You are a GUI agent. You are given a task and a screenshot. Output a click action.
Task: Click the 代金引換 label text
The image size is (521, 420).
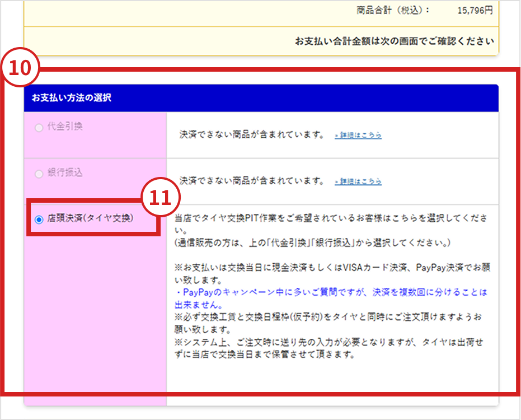(x=65, y=127)
